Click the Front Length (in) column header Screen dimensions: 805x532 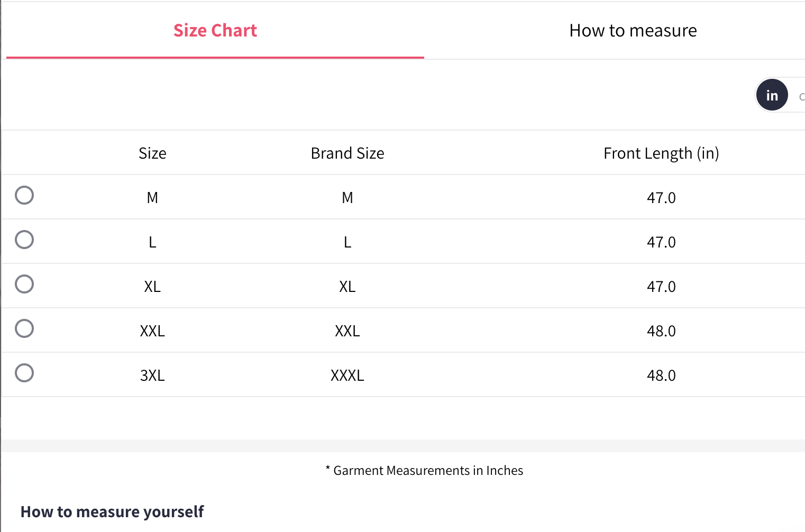pyautogui.click(x=661, y=153)
